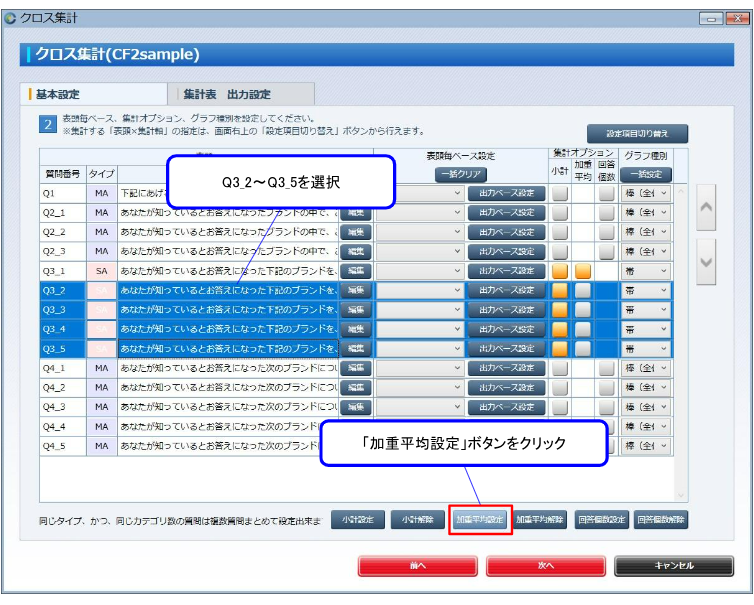754x605 pixels.
Task: Click the 加重平均解除 button
Action: click(540, 519)
